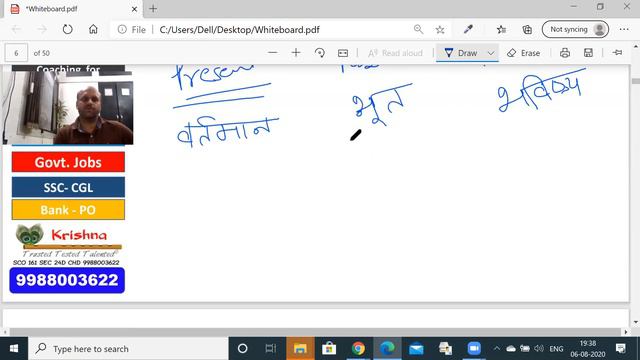The height and width of the screenshot is (360, 640).
Task: Add this page to favorites star
Action: 440,29
